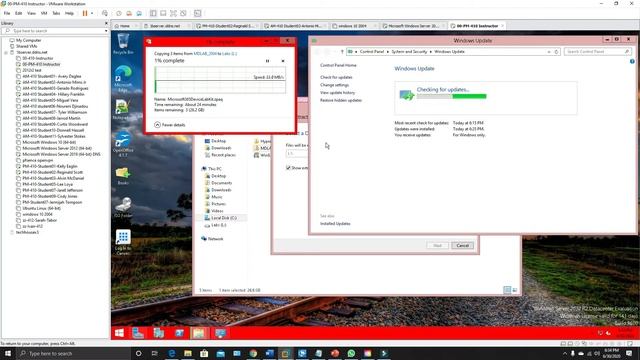Select Log in to Canvas desktop icon
Screen dimensions: 640x360
coord(123,242)
